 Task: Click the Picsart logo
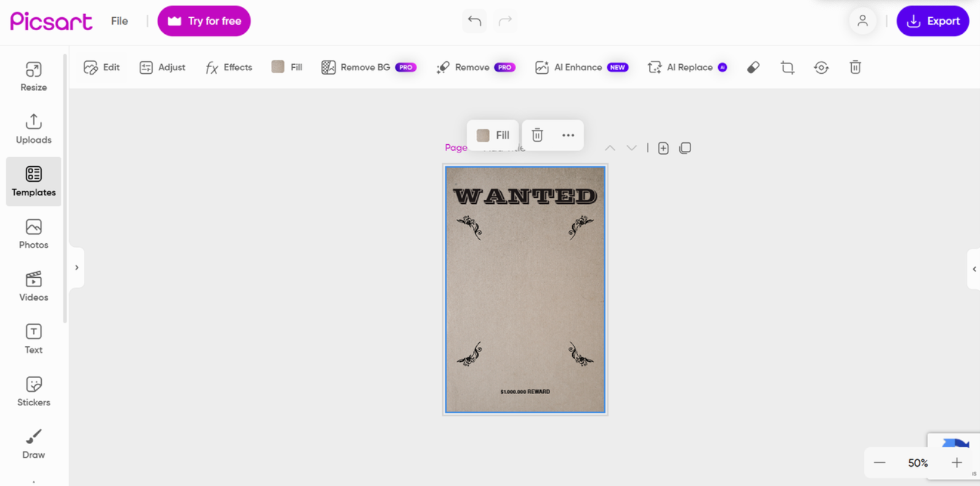tap(51, 21)
